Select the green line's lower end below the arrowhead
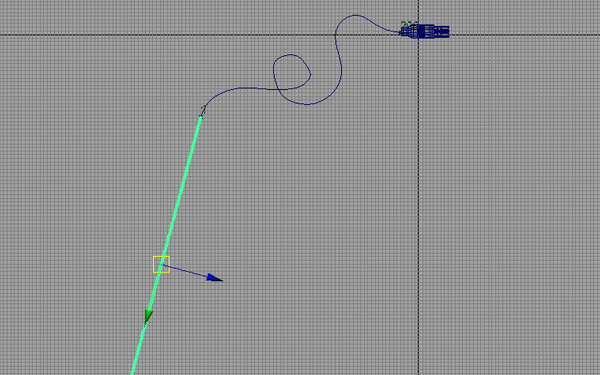The height and width of the screenshot is (375, 600). click(138, 350)
